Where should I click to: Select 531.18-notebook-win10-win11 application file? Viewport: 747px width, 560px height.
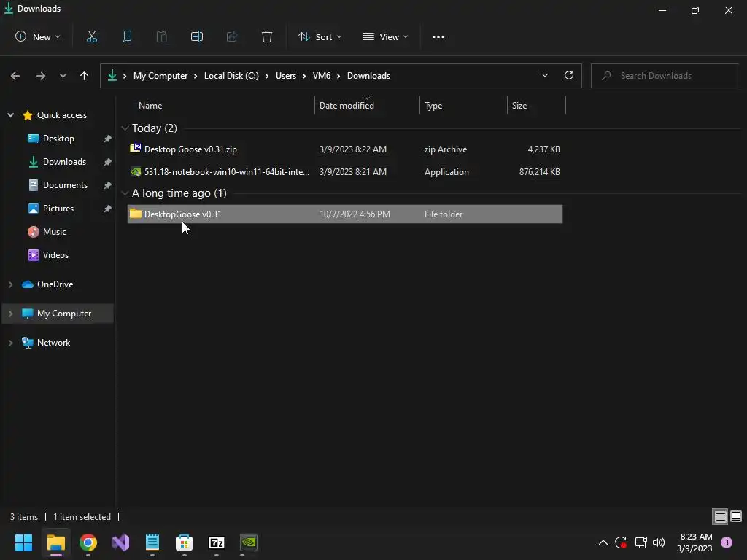(345, 172)
